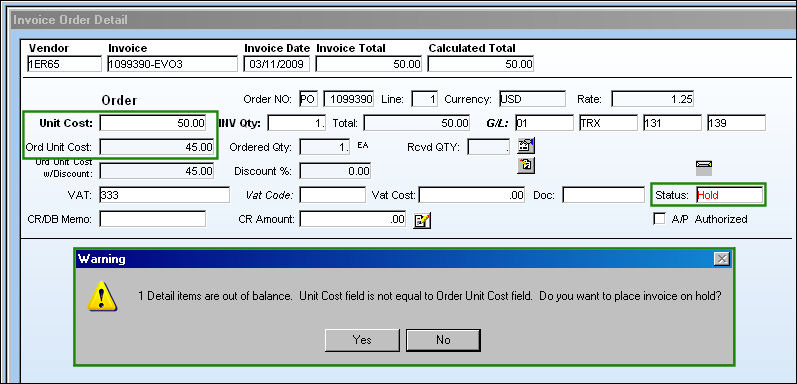797x384 pixels.
Task: Click the Vat Cost field
Action: point(472,195)
